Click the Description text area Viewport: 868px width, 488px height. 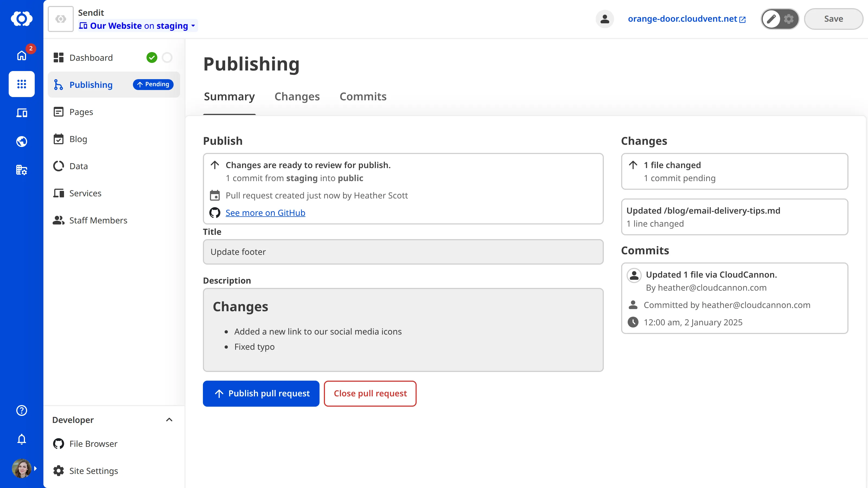pyautogui.click(x=403, y=330)
